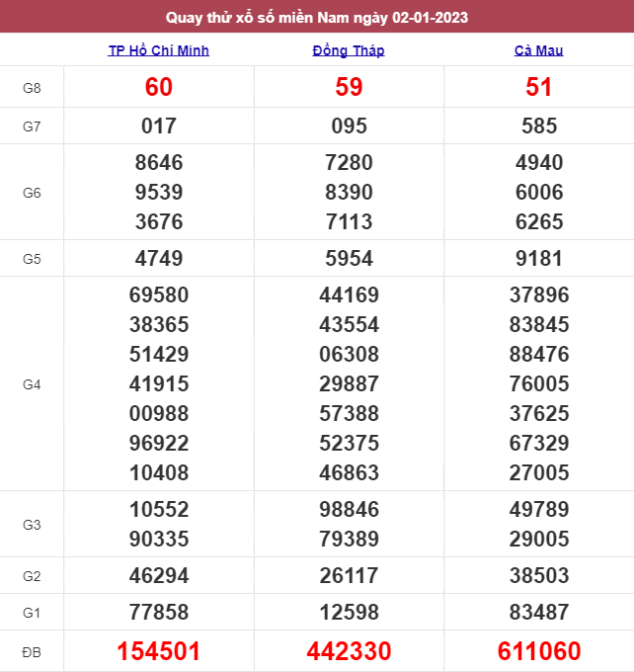Open the Đồng Tháp province link

click(x=349, y=50)
